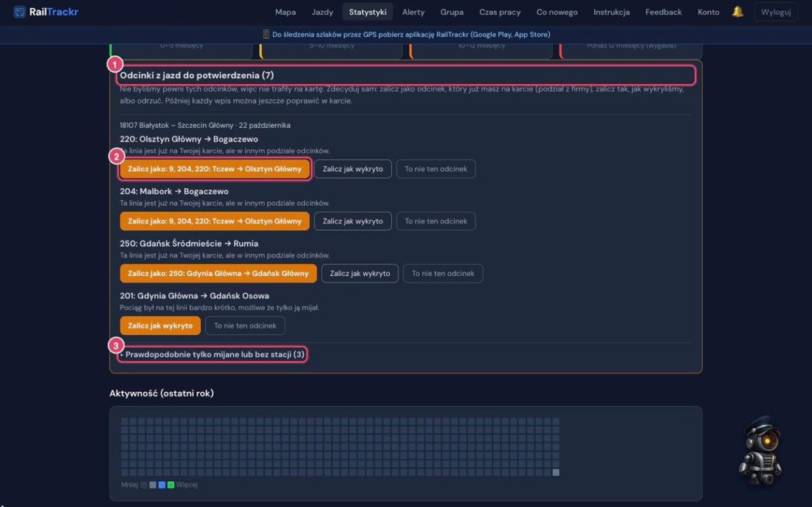Click the '201: Gdynia Główna → Gdańsk Osowa' title
Image resolution: width=812 pixels, height=507 pixels.
(x=194, y=296)
